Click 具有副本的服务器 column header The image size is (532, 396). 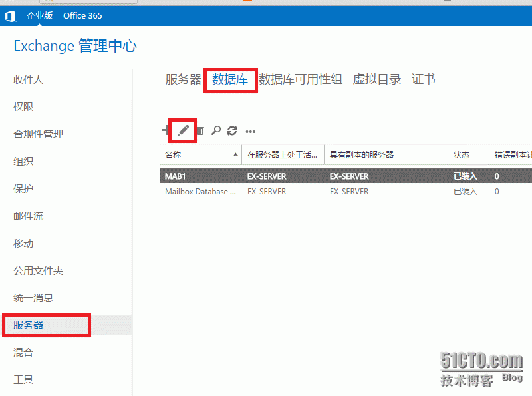[x=386, y=155]
